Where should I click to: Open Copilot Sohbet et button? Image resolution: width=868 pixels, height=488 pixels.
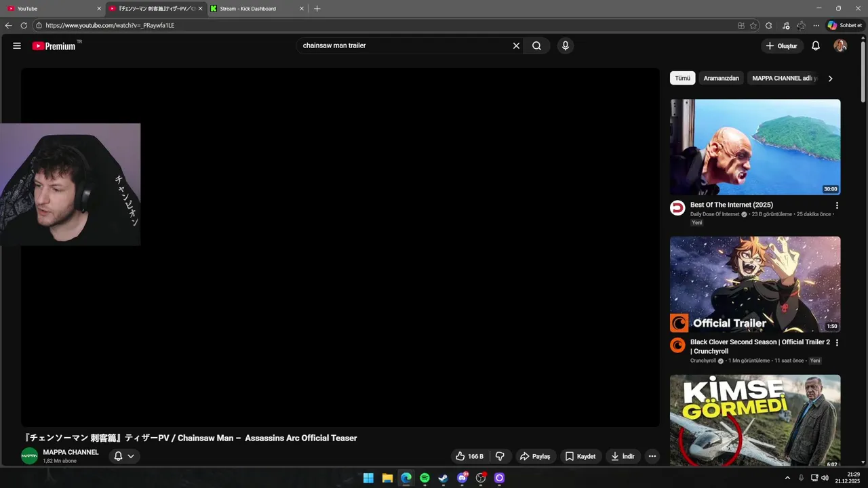pyautogui.click(x=845, y=25)
